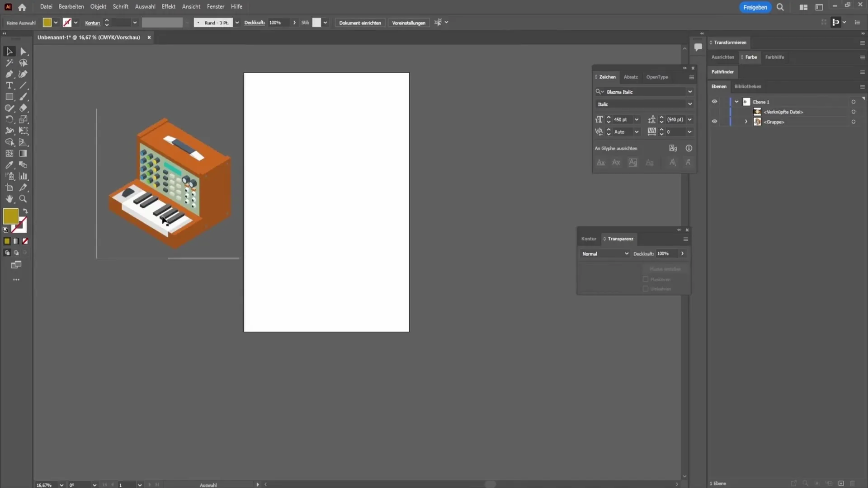
Task: Select the Shape Builder tool
Action: 9,142
